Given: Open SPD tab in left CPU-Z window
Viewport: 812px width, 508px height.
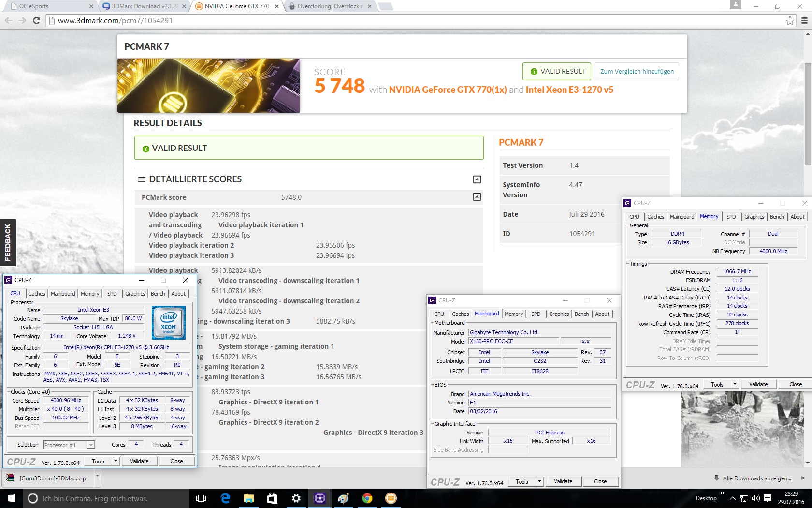Looking at the screenshot, I should tap(112, 294).
